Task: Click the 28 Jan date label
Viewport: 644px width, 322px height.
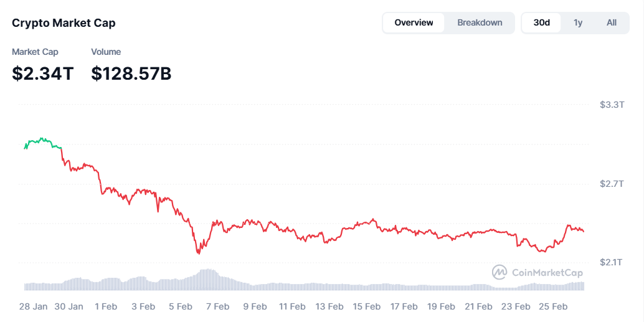Action: tap(34, 306)
